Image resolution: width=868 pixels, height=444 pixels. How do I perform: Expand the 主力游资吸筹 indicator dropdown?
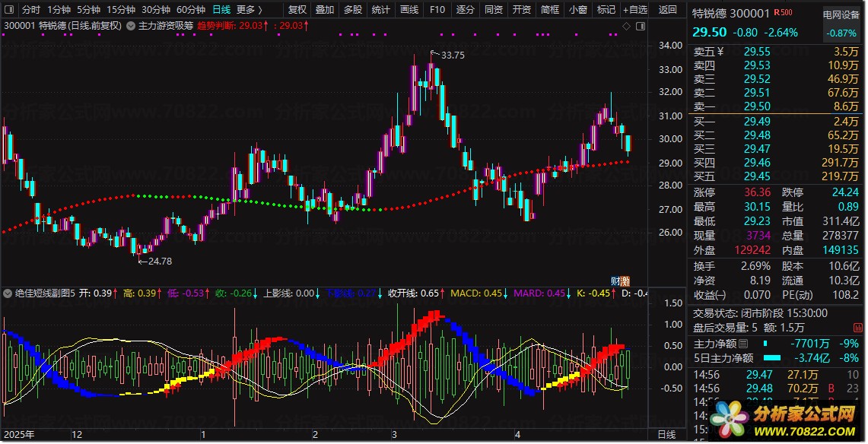131,25
